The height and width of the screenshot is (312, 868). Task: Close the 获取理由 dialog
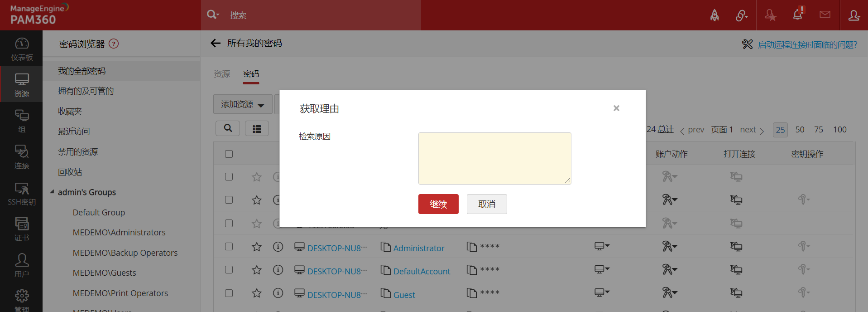pos(616,108)
